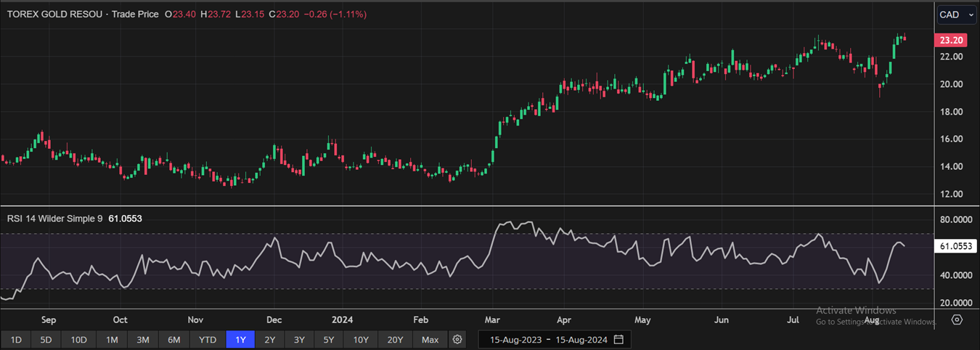Switch to 3M time range

(x=143, y=339)
